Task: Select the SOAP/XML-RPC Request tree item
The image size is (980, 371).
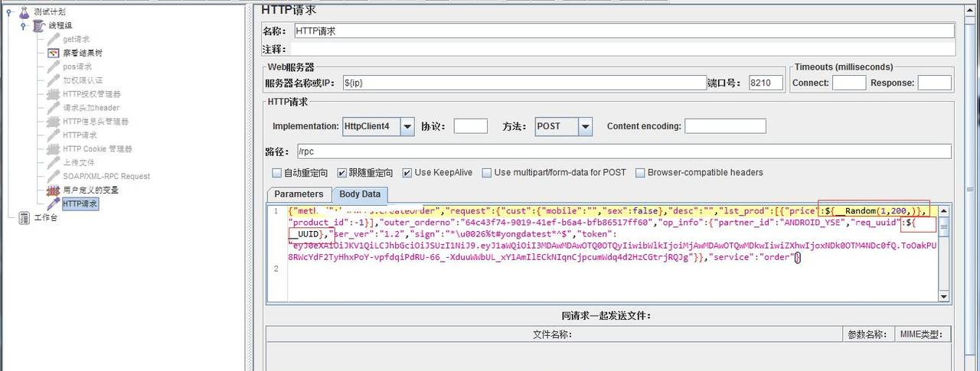Action: [106, 176]
